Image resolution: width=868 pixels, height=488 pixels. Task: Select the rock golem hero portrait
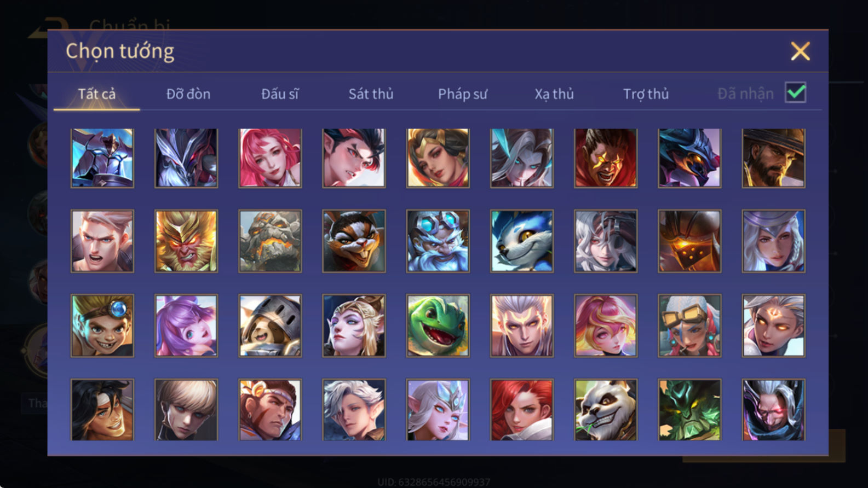tap(270, 241)
